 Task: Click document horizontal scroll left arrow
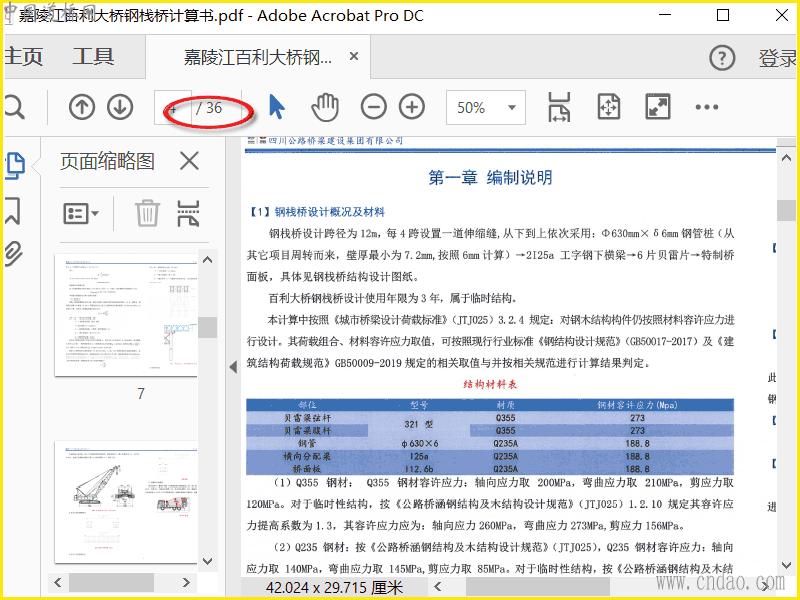438,586
